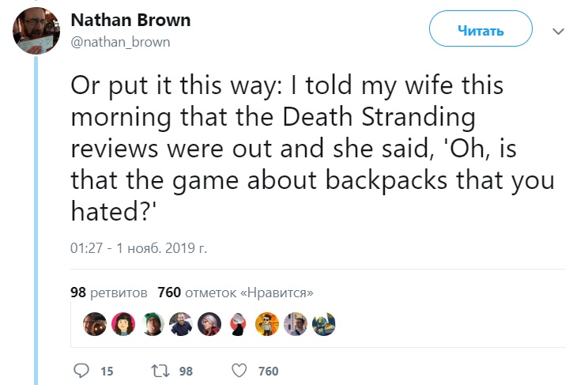Open the tweet timestamp 01:27 - 1 нояб. 2019
This screenshot has height=385, width=588.
coord(138,248)
